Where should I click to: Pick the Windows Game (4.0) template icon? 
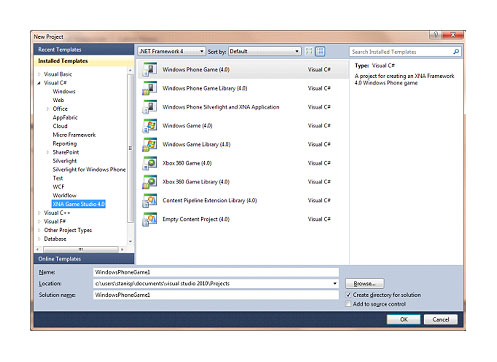tap(150, 126)
